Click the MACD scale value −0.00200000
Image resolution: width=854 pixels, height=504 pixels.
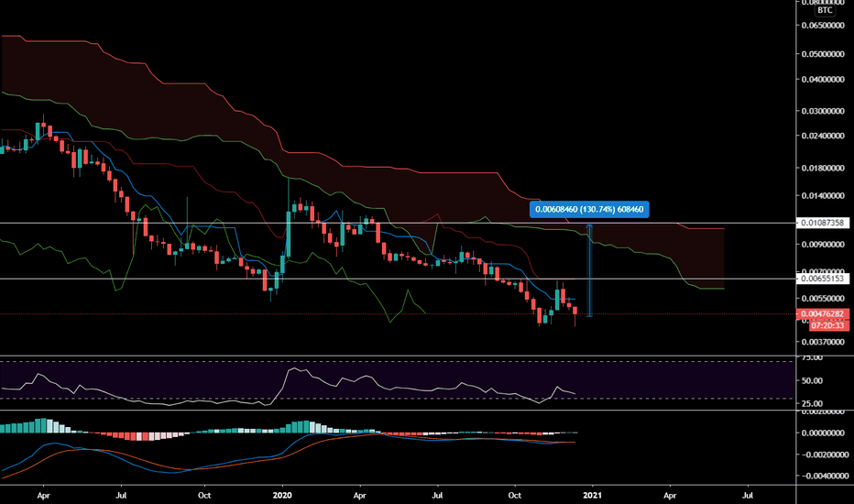(x=823, y=455)
